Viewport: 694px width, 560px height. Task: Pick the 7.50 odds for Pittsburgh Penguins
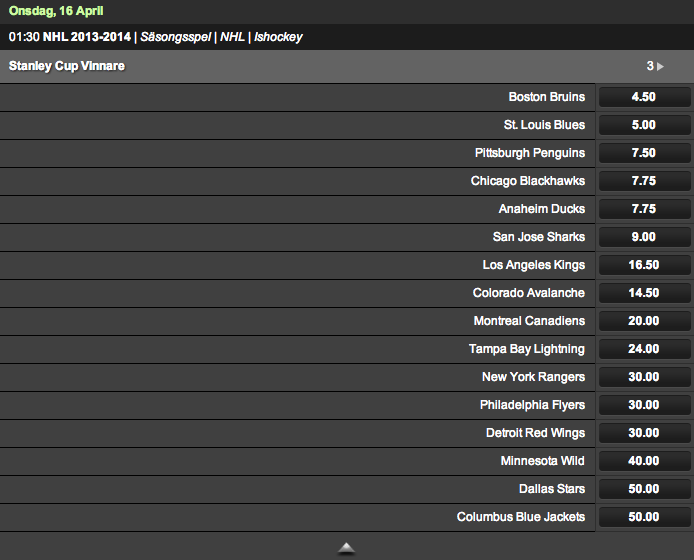(644, 153)
